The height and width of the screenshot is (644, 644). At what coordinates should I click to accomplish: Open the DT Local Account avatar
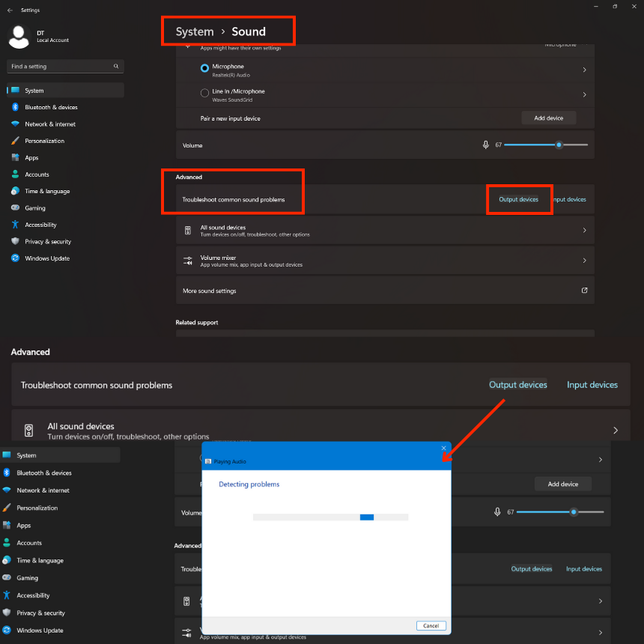[x=19, y=37]
